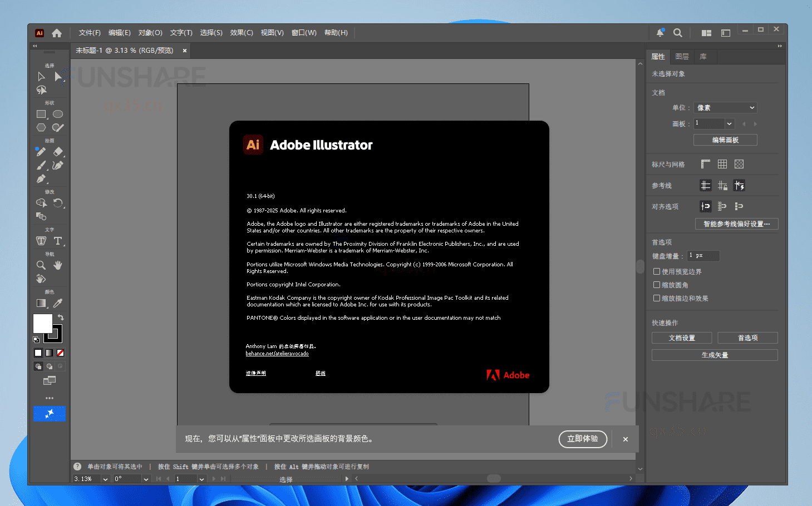This screenshot has height=506, width=812.
Task: Open the zoom level dropdown in status bar
Action: pyautogui.click(x=105, y=479)
